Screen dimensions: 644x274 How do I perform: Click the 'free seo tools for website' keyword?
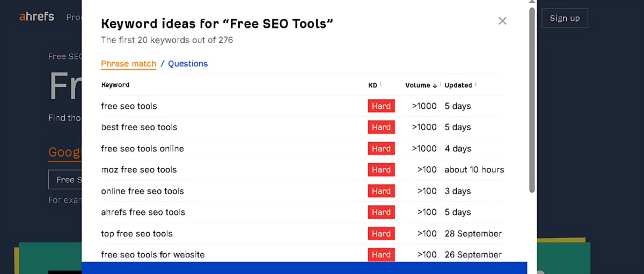pos(152,255)
